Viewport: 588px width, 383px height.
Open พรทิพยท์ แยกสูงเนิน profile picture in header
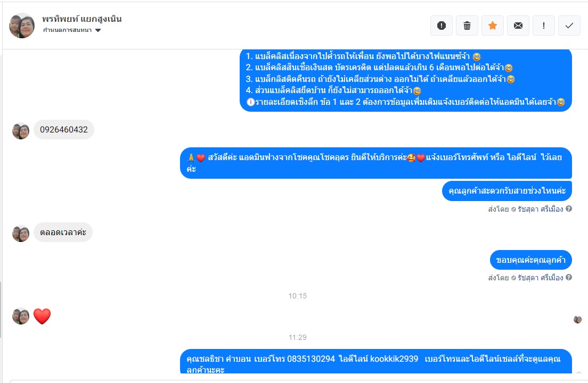click(22, 26)
